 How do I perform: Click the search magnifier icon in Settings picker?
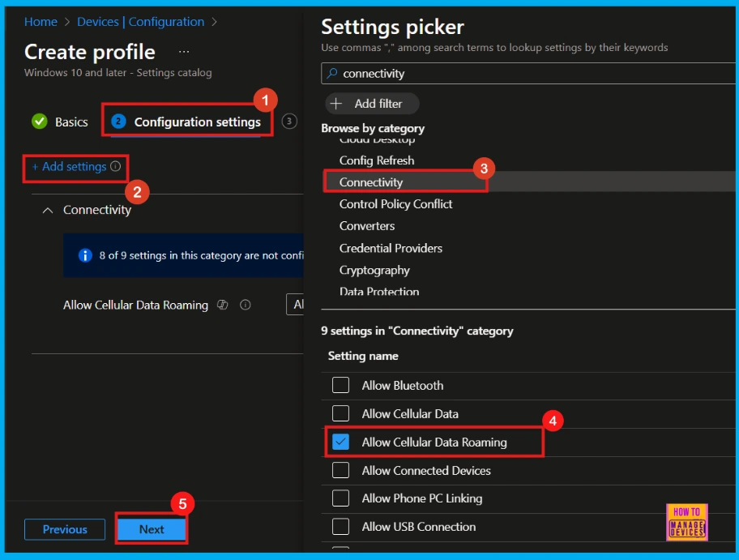(x=332, y=73)
